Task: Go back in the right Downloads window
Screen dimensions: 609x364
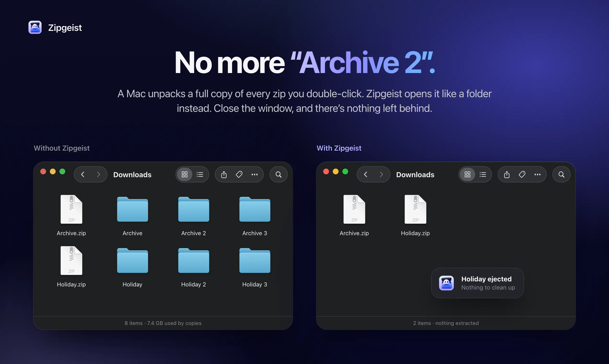Action: point(366,174)
